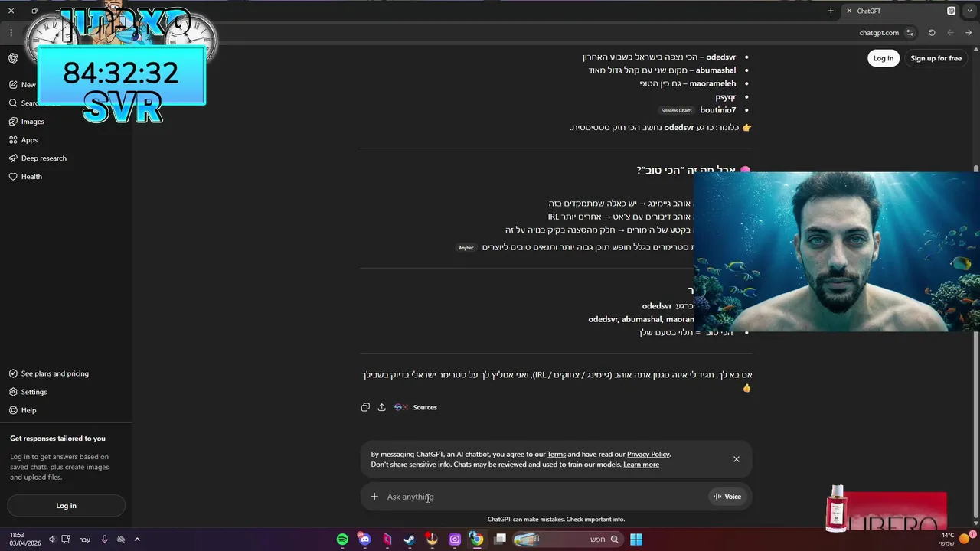
Task: Open a new browser tab
Action: [x=831, y=11]
